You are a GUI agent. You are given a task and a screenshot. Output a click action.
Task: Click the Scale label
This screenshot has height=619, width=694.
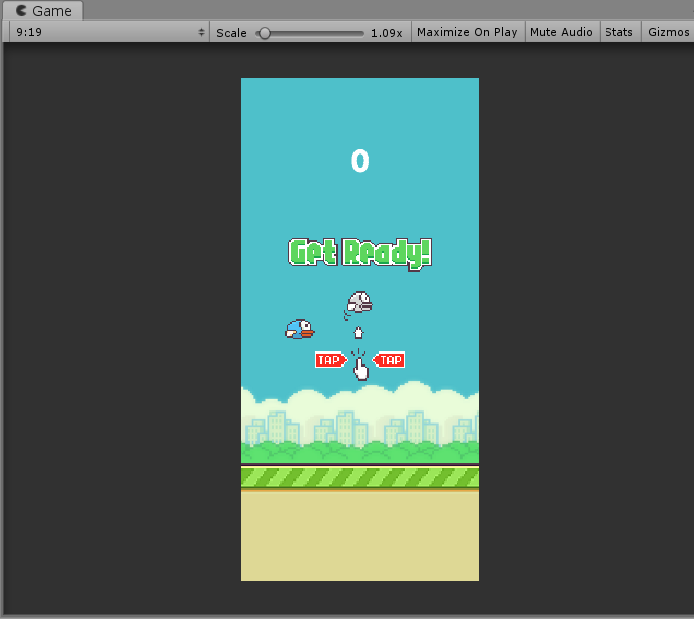[231, 33]
